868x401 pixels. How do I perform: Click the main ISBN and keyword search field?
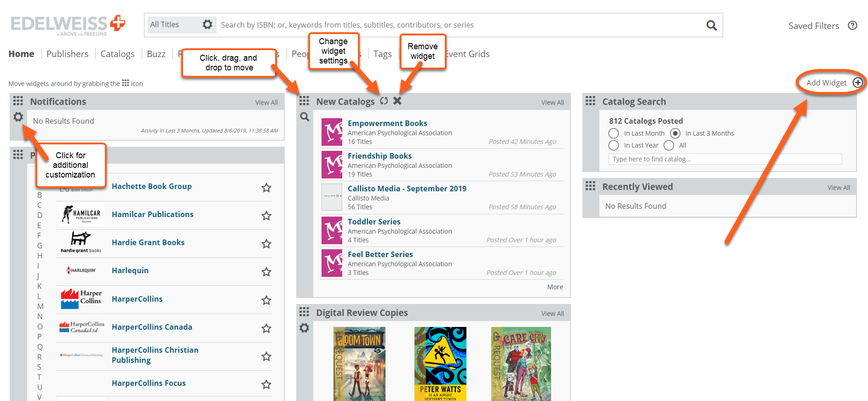(460, 25)
